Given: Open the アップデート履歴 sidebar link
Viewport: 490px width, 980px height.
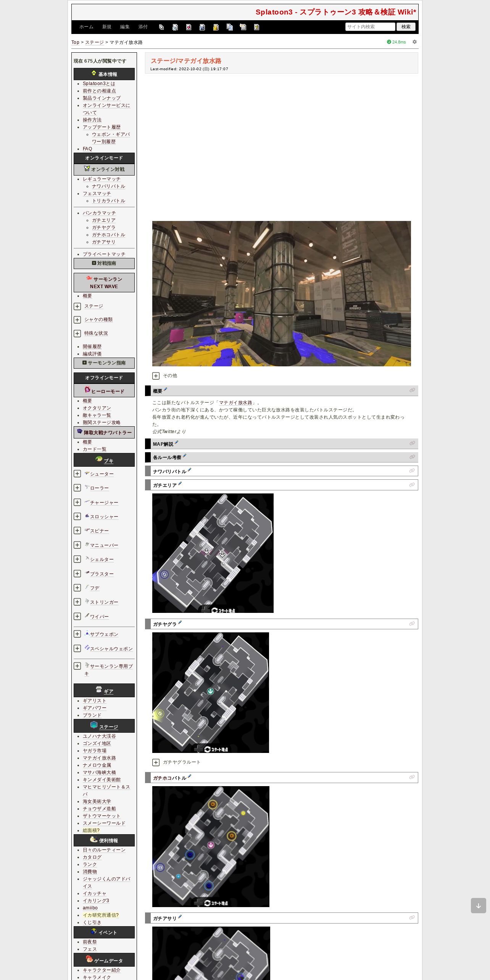Looking at the screenshot, I should click(102, 127).
